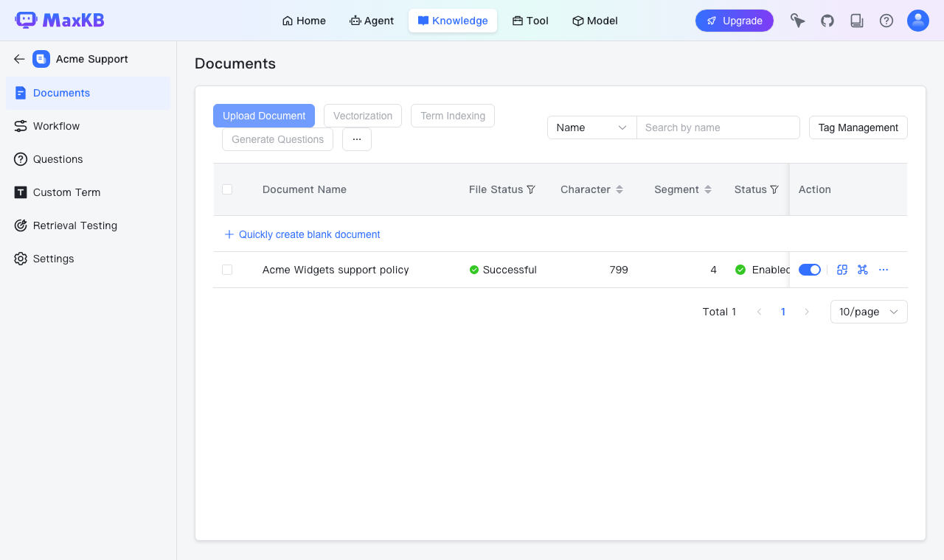Click Quickly create blank document link
Image resolution: width=944 pixels, height=560 pixels.
pos(302,234)
